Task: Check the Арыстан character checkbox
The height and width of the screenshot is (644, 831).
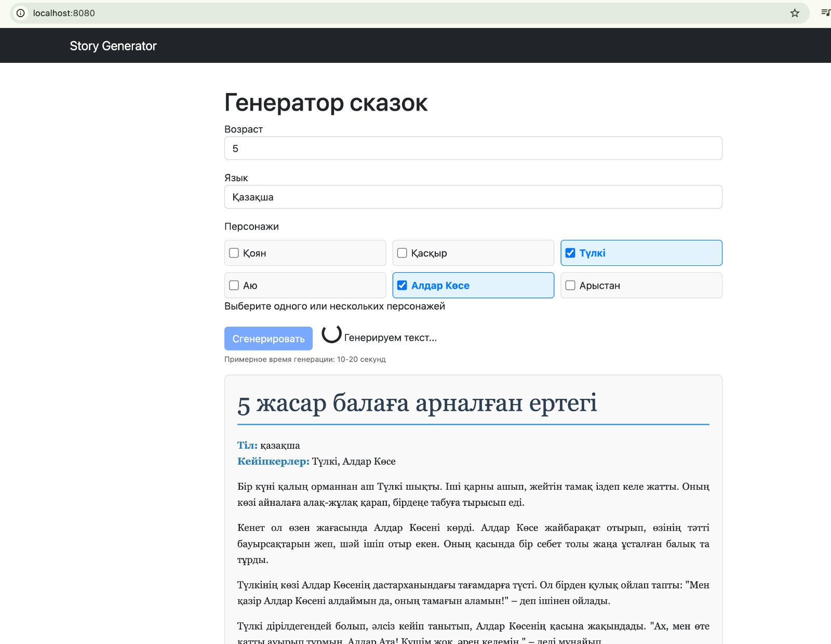Action: coord(570,285)
